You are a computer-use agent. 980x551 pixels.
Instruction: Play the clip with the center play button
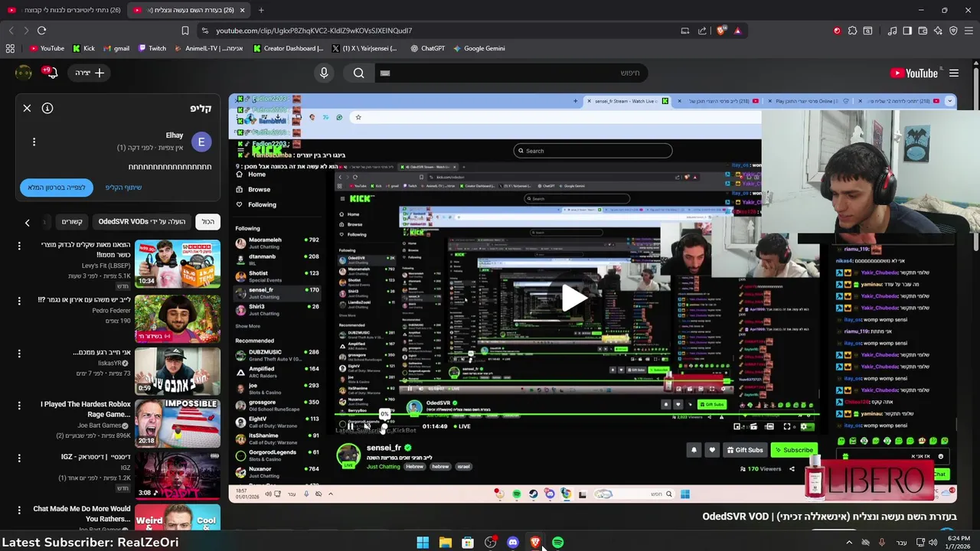pos(574,298)
